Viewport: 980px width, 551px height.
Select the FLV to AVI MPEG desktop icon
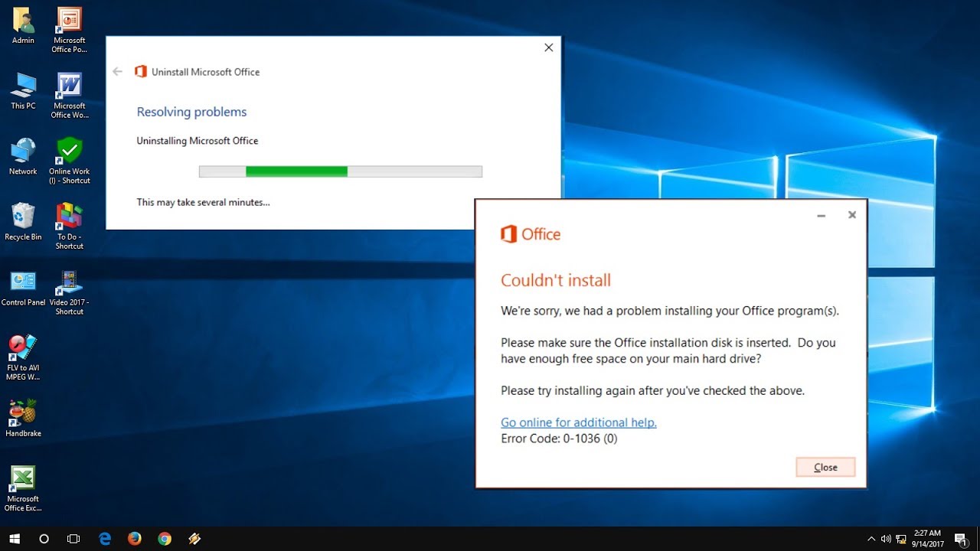pos(23,357)
